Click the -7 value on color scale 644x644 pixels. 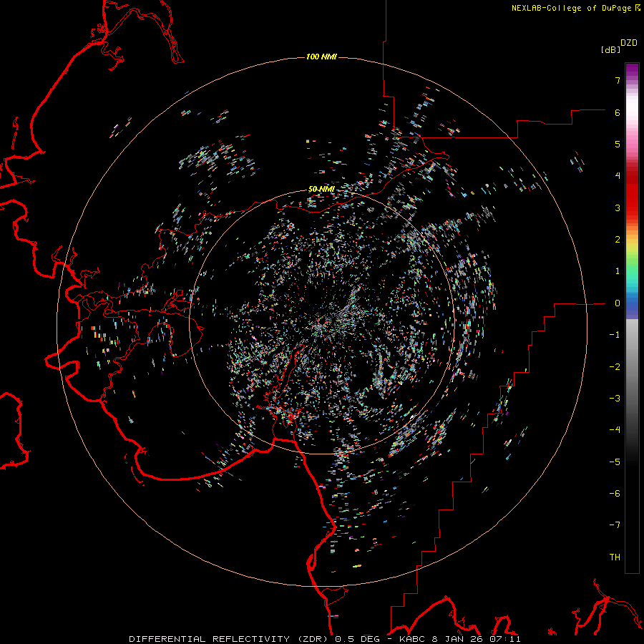click(615, 525)
